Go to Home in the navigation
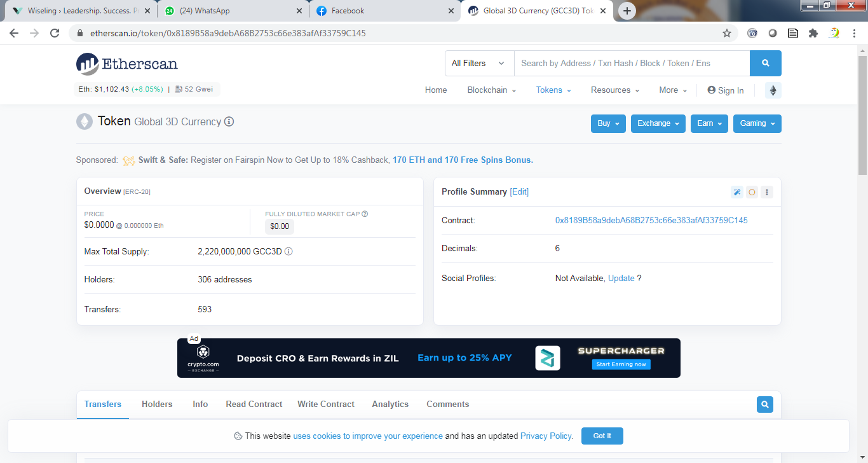The image size is (868, 463). [x=436, y=90]
